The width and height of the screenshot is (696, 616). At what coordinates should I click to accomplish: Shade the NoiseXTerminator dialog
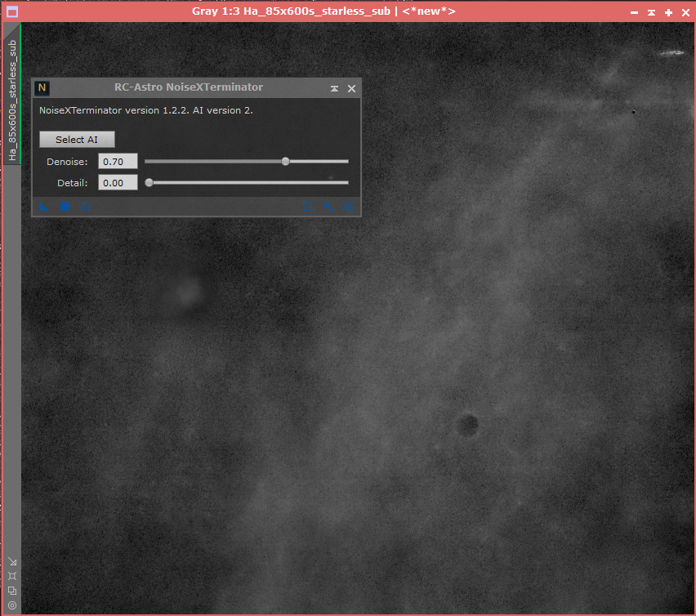334,89
